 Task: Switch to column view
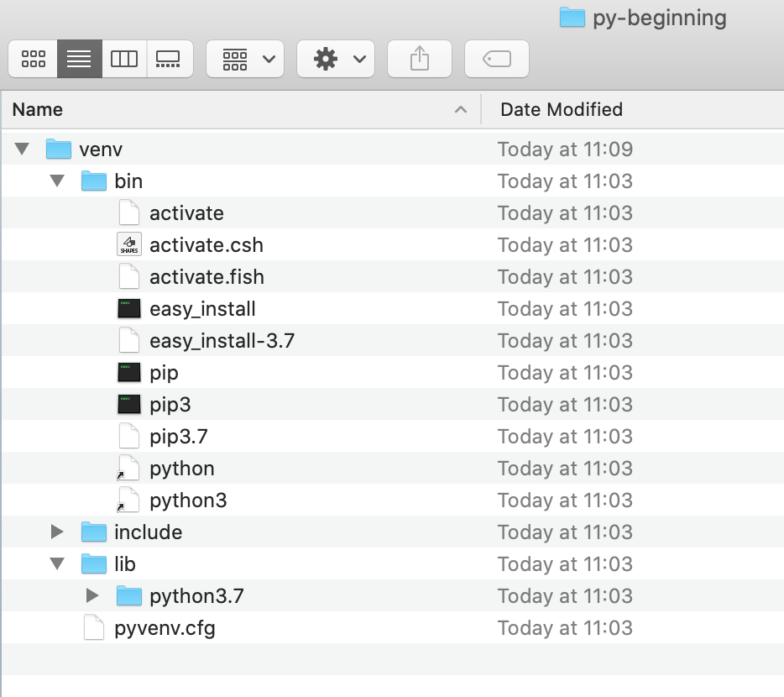coord(124,59)
